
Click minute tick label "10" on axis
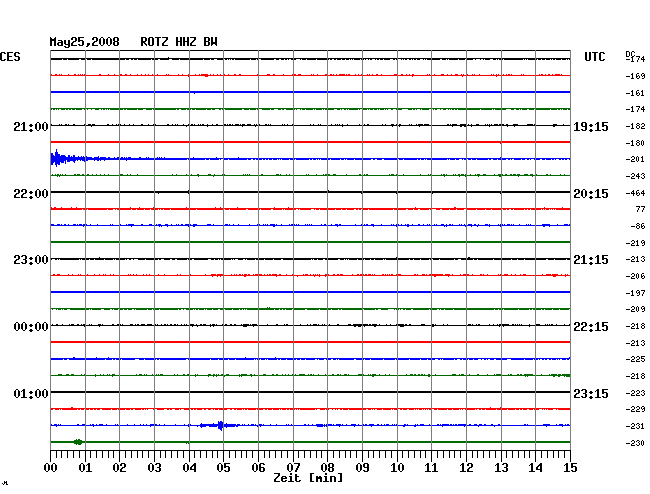pos(397,468)
